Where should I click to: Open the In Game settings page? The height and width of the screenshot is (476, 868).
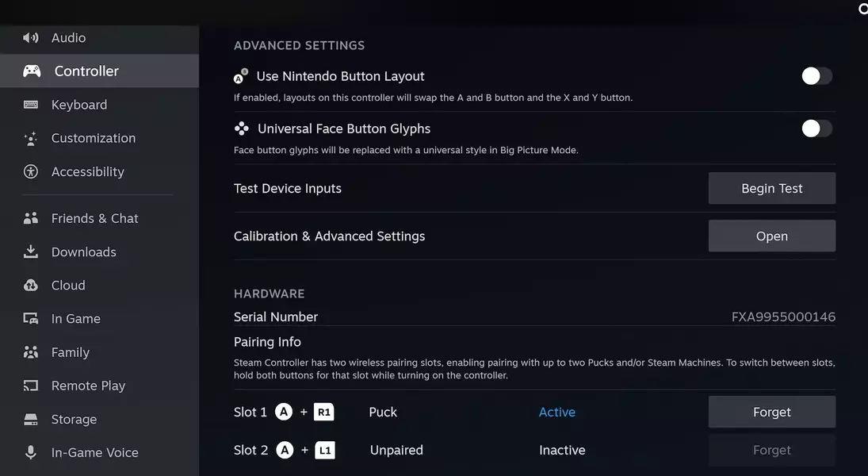[75, 319]
